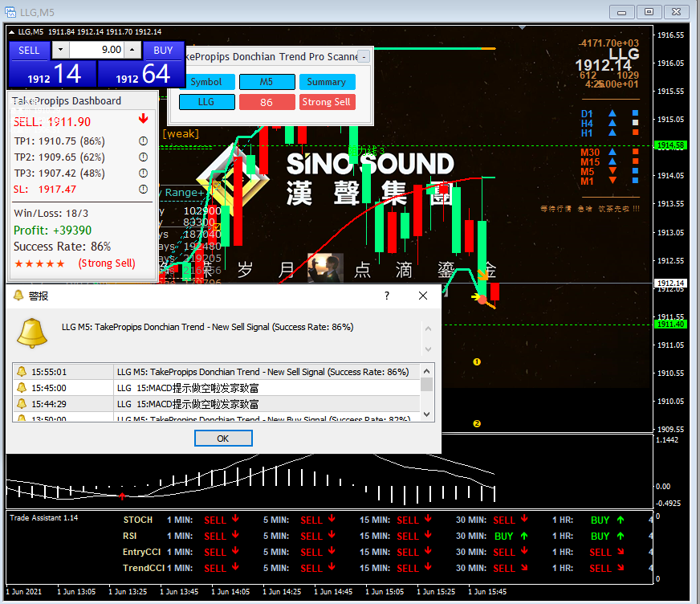Click the red signal dot on chart

point(482,299)
